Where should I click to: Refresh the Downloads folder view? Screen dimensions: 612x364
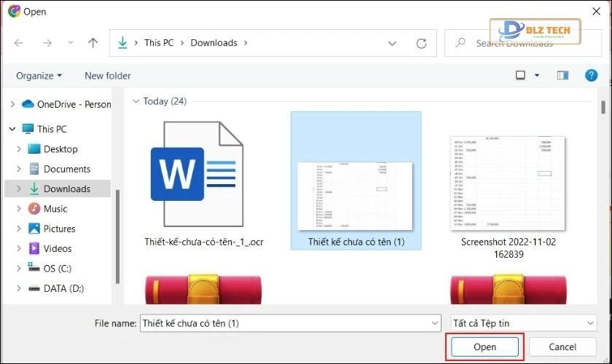coord(421,43)
